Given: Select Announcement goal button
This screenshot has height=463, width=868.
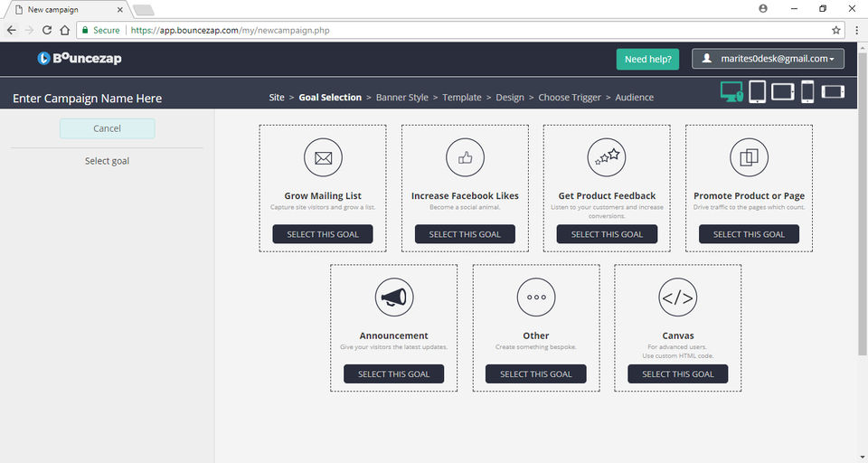Looking at the screenshot, I should [x=393, y=373].
